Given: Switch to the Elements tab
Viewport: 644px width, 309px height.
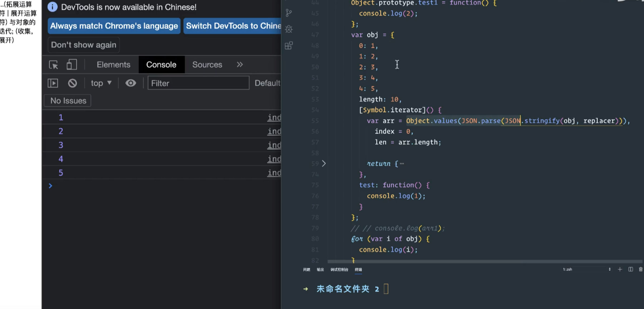Looking at the screenshot, I should click(113, 65).
